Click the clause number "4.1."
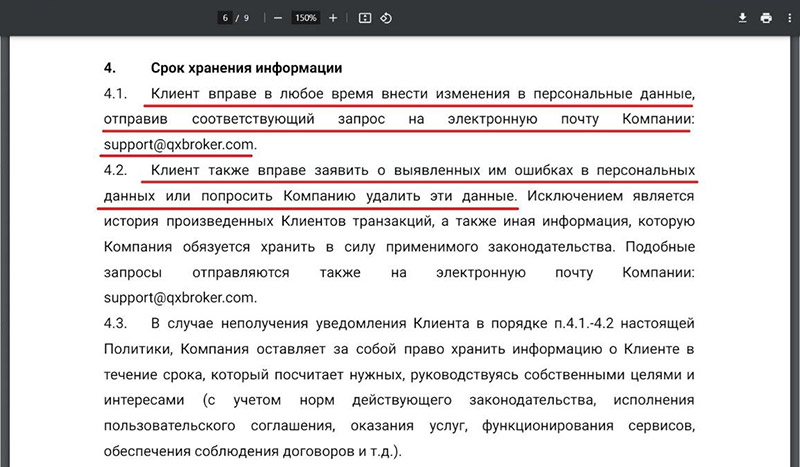The width and height of the screenshot is (800, 467). pos(115,94)
